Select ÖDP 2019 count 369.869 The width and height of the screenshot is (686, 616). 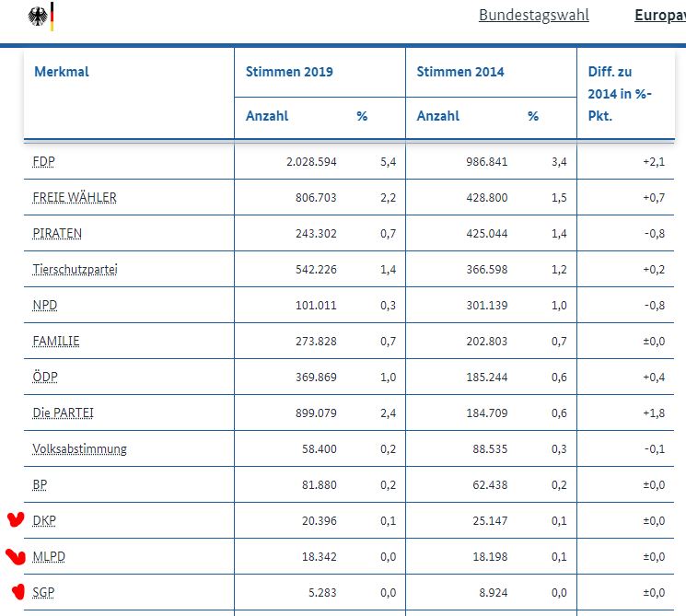pyautogui.click(x=316, y=378)
